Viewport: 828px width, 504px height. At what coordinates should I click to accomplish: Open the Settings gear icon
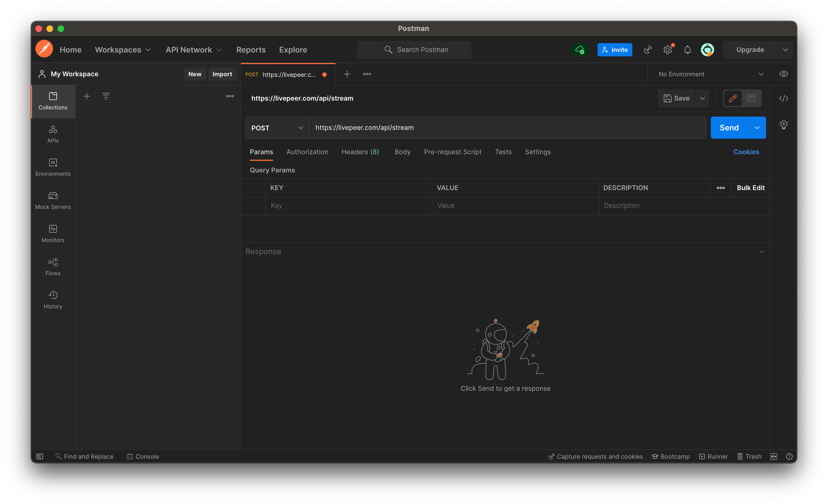[668, 50]
